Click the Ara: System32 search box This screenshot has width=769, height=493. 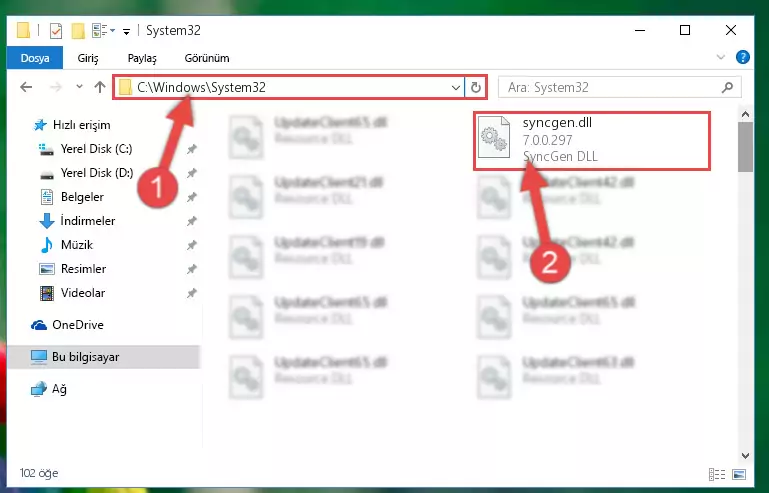pyautogui.click(x=619, y=87)
